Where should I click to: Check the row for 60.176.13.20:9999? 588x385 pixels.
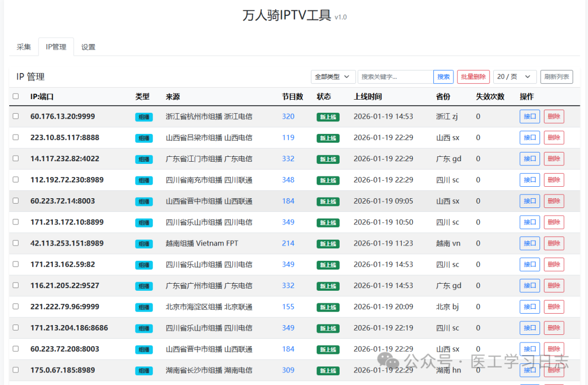coord(16,117)
